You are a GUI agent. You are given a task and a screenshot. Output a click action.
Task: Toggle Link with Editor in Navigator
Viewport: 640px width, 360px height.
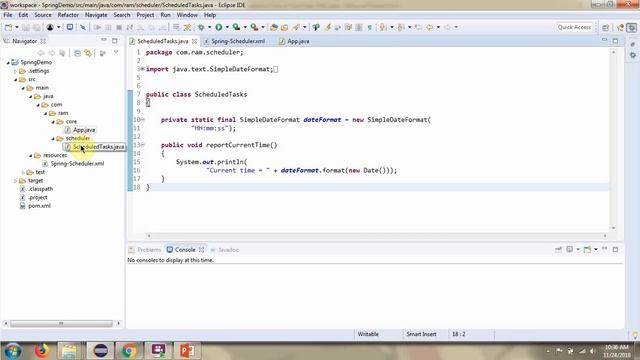tap(88, 53)
